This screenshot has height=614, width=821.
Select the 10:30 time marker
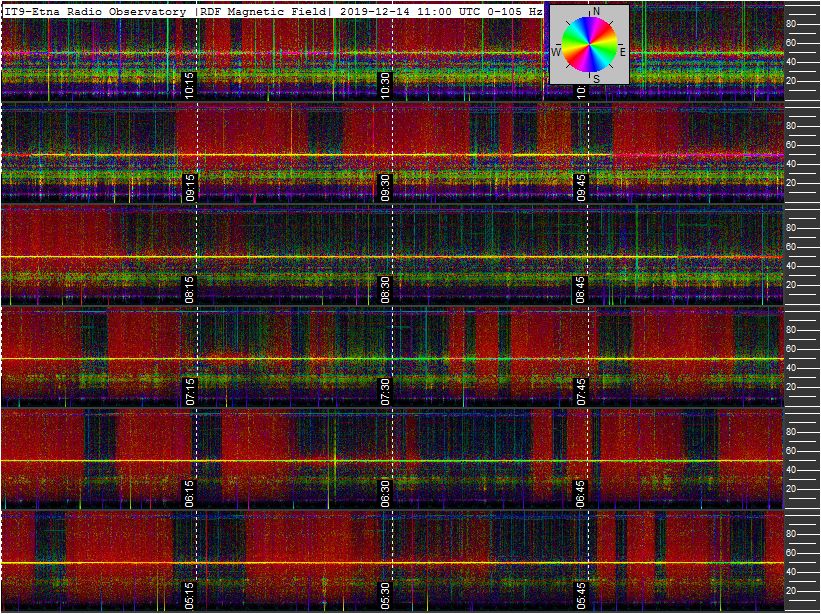tap(385, 85)
